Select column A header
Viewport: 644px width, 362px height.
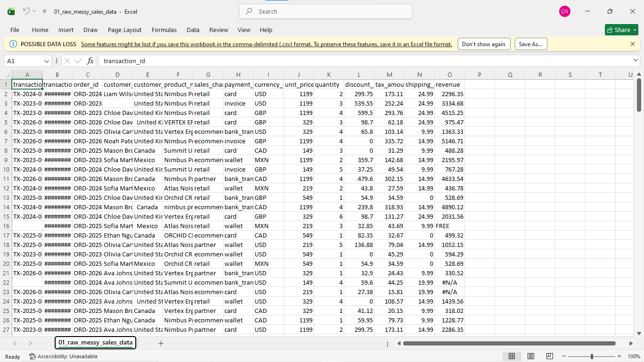[27, 75]
